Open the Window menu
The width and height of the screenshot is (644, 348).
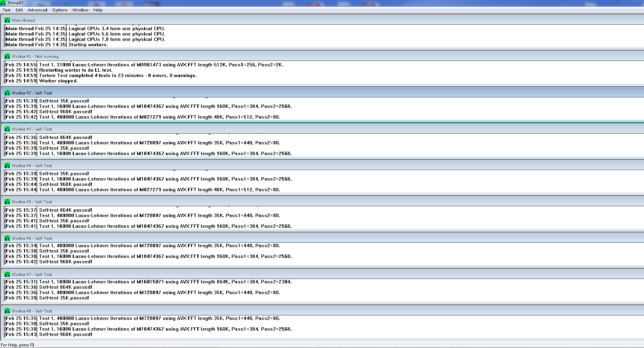(80, 10)
